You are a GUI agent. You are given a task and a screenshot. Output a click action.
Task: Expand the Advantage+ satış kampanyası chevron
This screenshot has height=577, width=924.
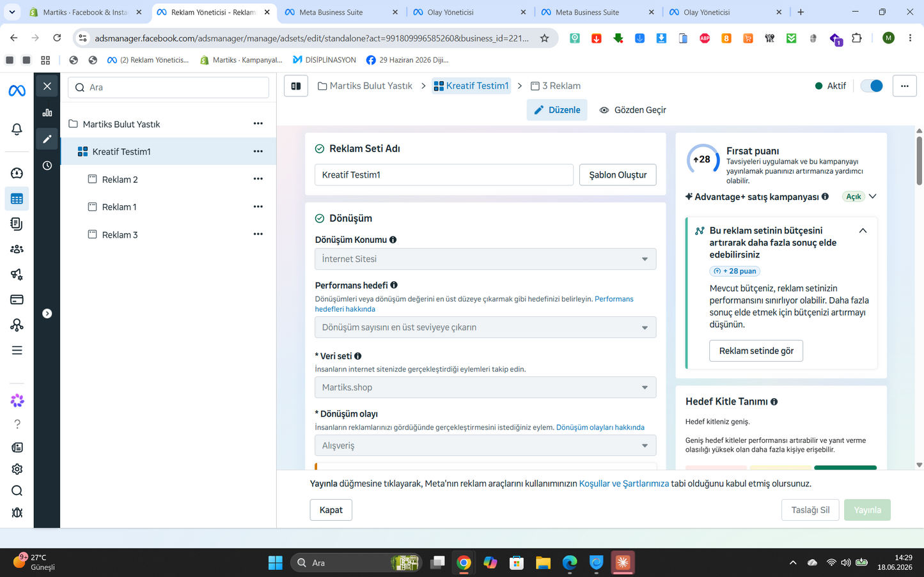click(x=872, y=196)
